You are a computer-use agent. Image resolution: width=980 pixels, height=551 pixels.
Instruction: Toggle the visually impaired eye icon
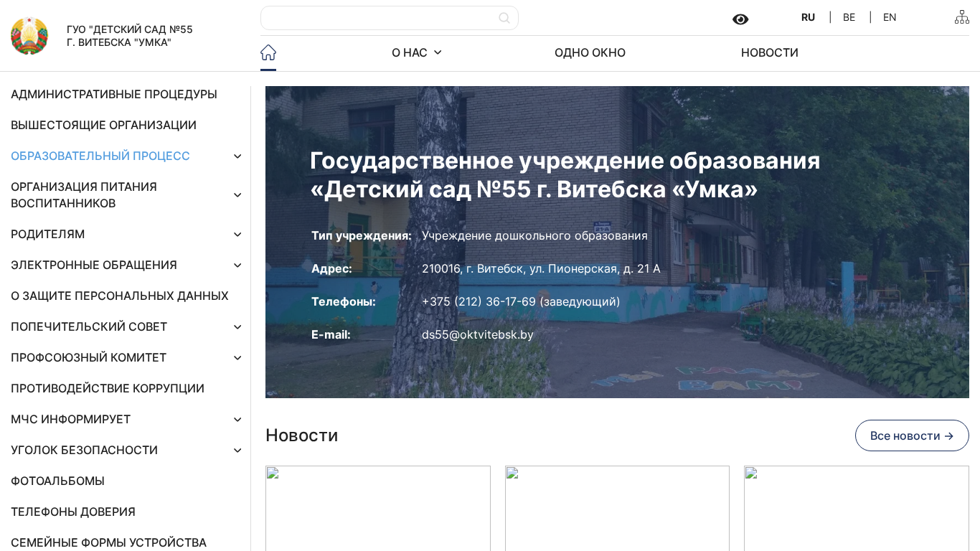tap(740, 19)
